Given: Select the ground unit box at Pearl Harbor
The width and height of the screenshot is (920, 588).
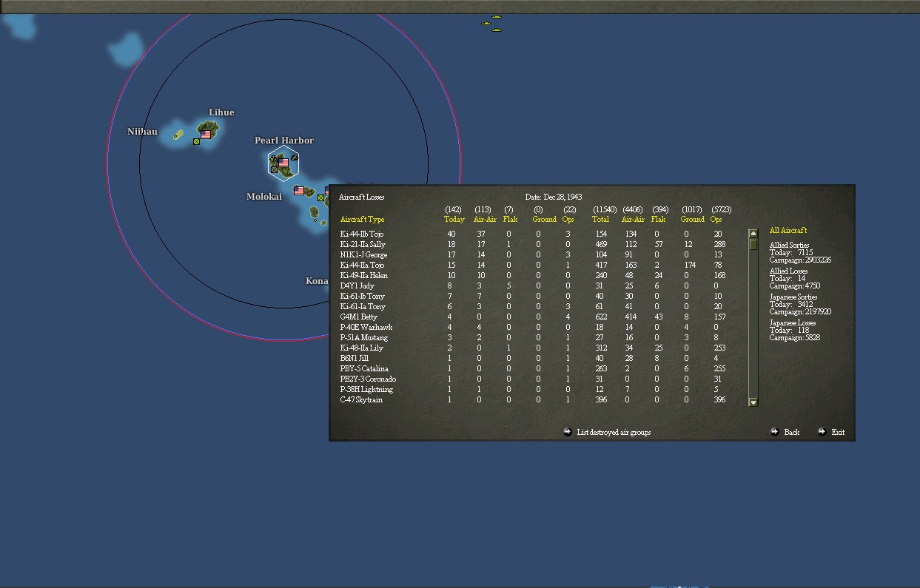Looking at the screenshot, I should tap(274, 169).
